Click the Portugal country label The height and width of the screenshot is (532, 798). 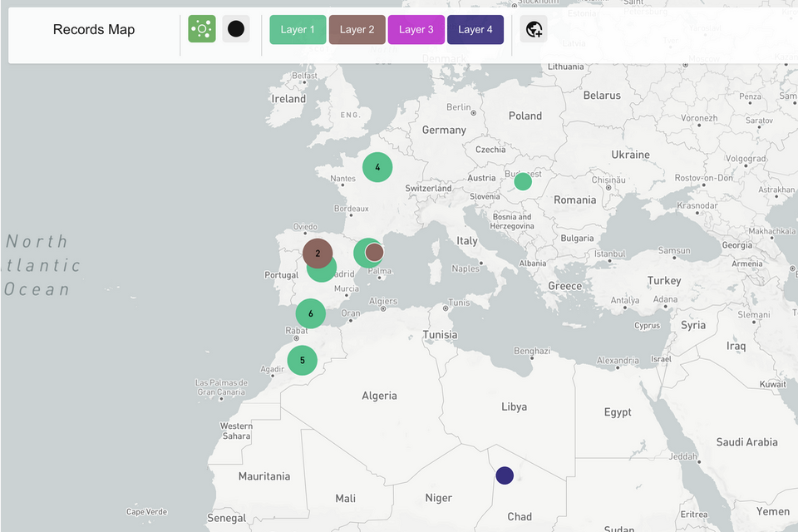[282, 275]
